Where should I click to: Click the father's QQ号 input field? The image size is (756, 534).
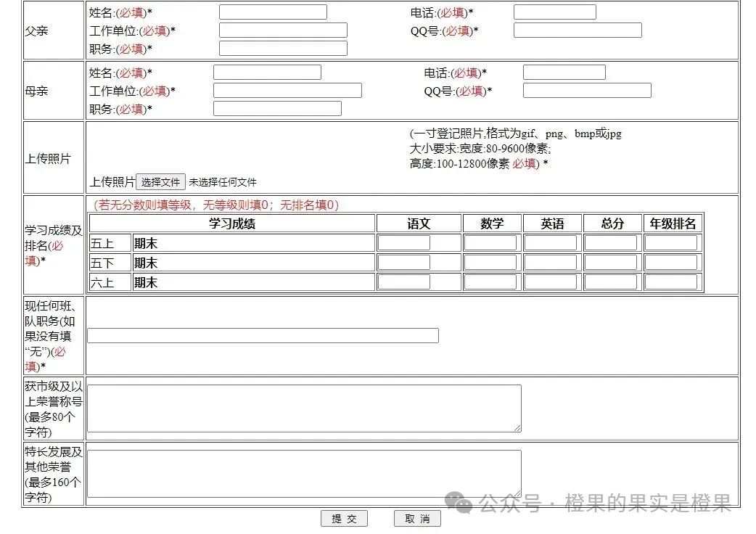coord(578,30)
